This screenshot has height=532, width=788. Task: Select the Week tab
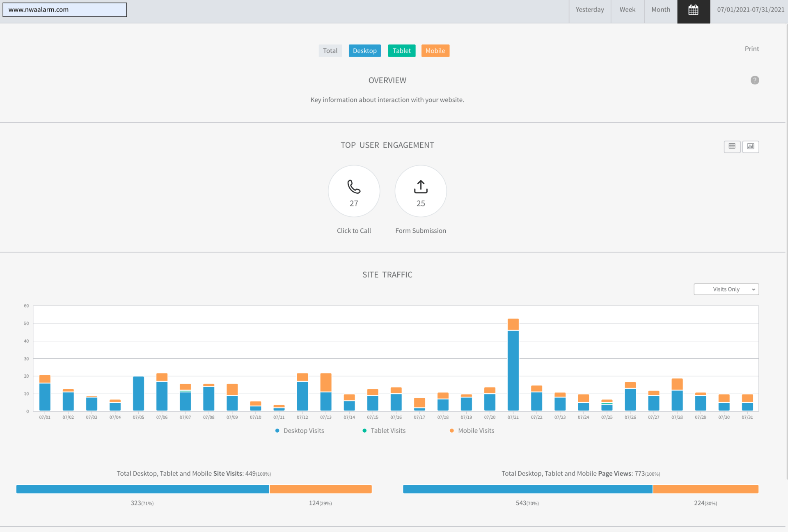(627, 10)
